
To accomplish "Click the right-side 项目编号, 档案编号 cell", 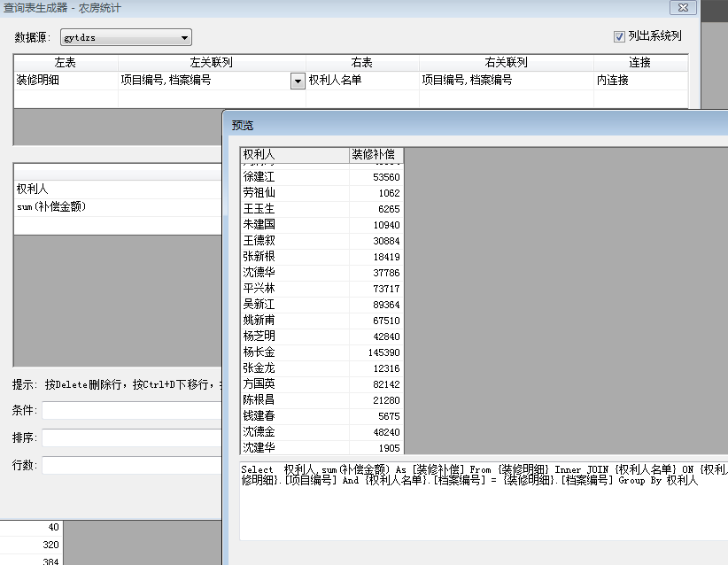I will click(505, 81).
